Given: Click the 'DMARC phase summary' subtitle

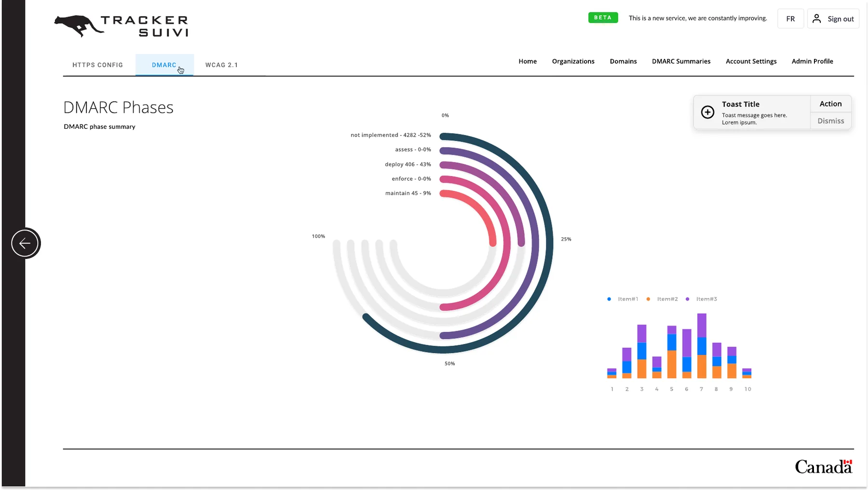Looking at the screenshot, I should (x=99, y=127).
